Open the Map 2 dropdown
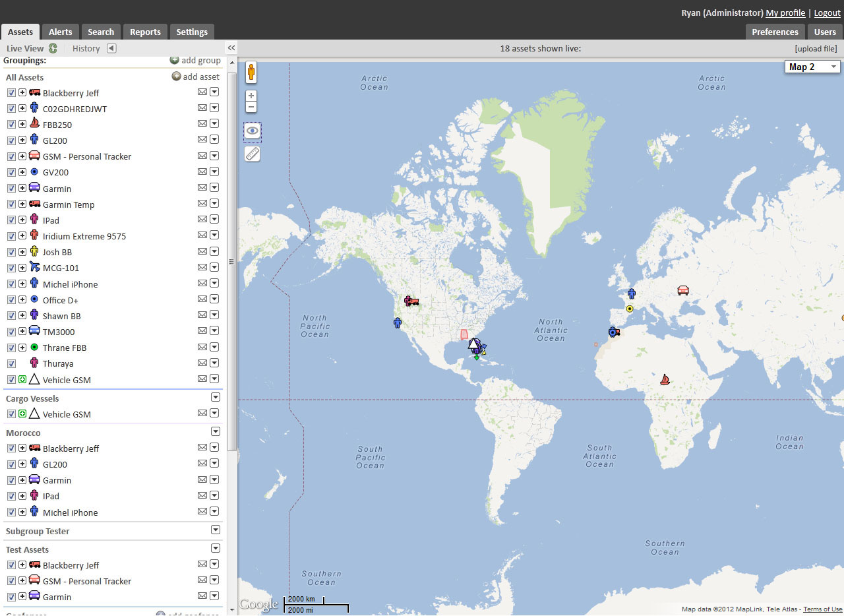The image size is (844, 616). 812,67
